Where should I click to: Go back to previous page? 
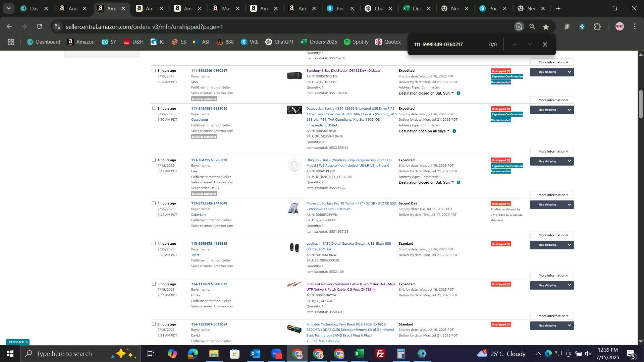click(9, 26)
